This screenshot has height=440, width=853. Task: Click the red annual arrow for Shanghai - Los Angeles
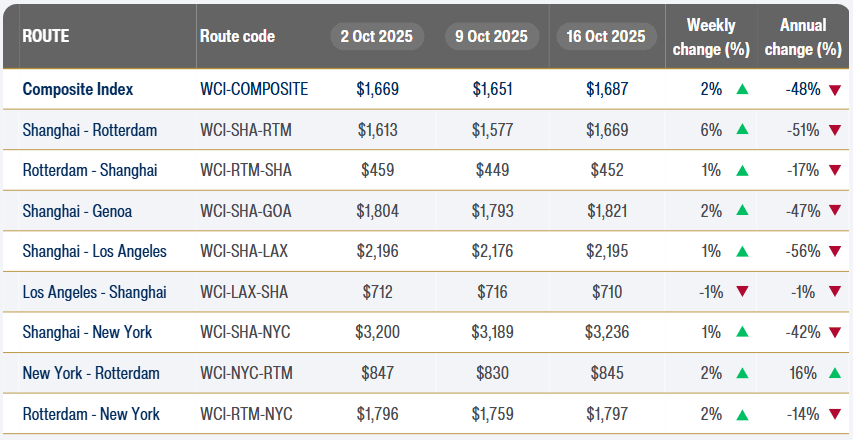tap(834, 251)
